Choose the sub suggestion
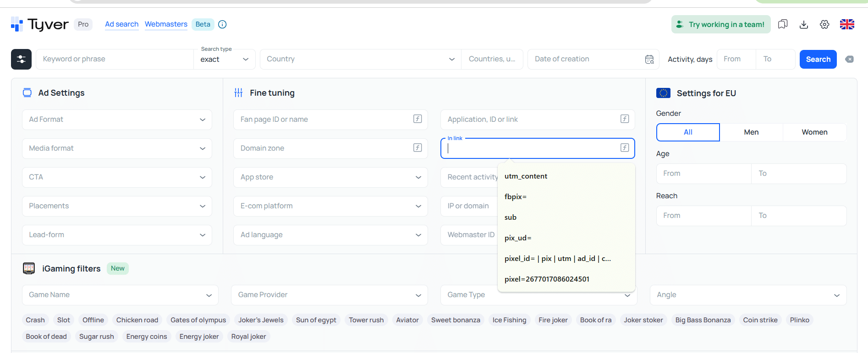The width and height of the screenshot is (868, 353). pyautogui.click(x=566, y=217)
